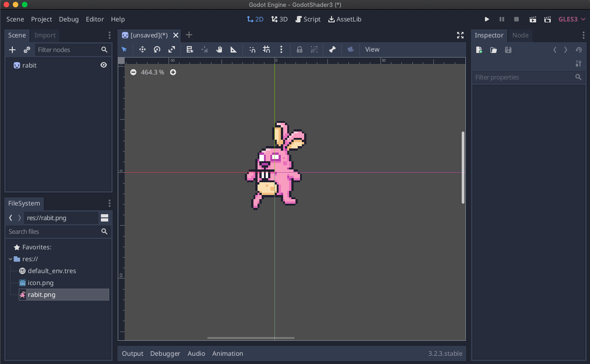Open the Project menu
The image size is (590, 364).
point(42,19)
